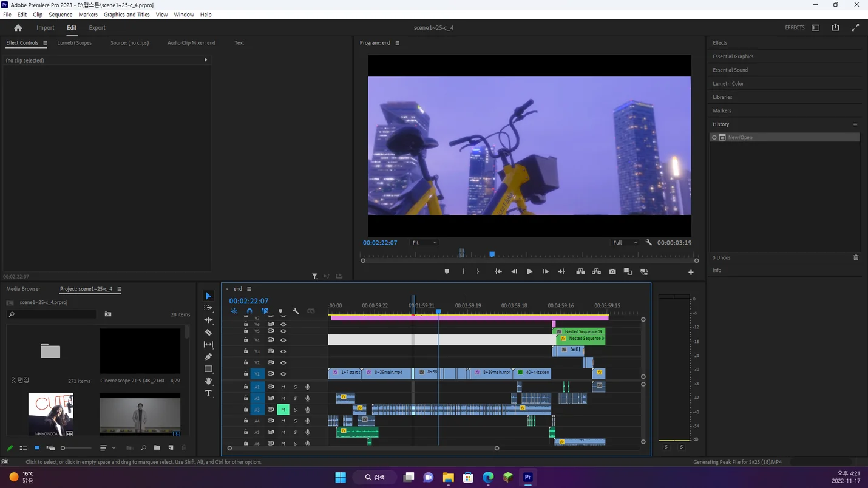The height and width of the screenshot is (488, 868).
Task: Click Go to Out point button
Action: [561, 272]
